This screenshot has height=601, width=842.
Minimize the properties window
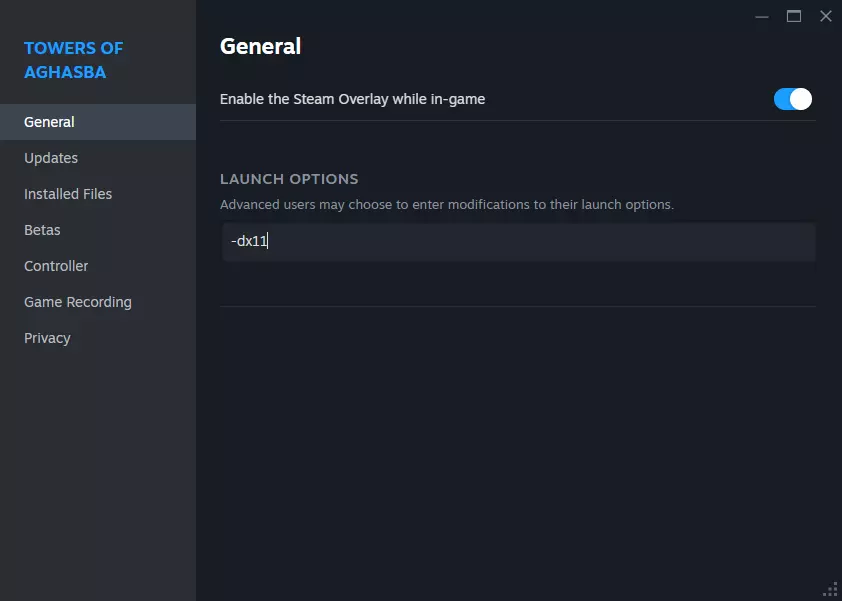tap(762, 16)
